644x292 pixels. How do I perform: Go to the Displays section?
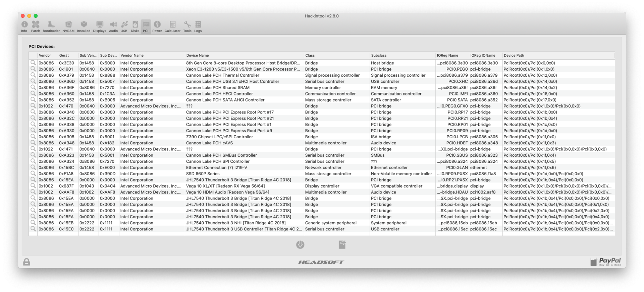100,26
